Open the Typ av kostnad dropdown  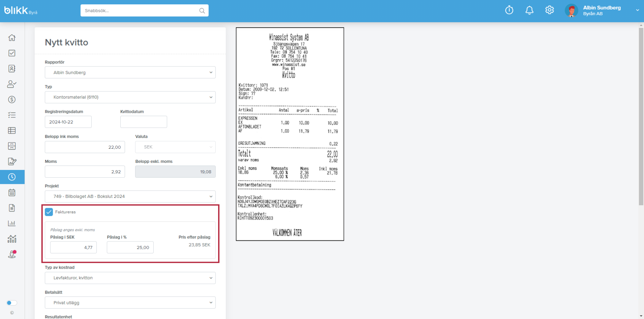tap(130, 278)
